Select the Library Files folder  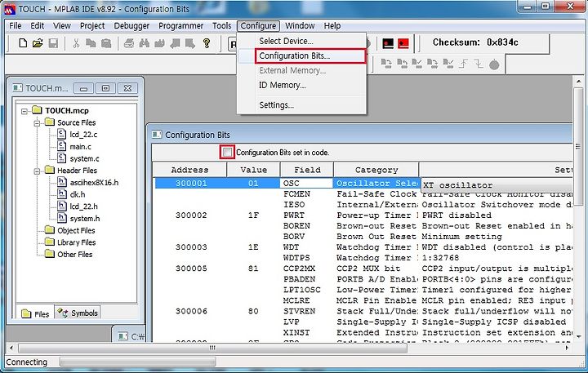(x=76, y=242)
